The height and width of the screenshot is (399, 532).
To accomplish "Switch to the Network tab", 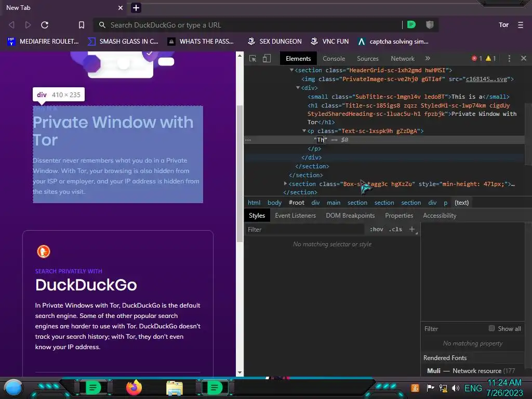I will tap(403, 58).
